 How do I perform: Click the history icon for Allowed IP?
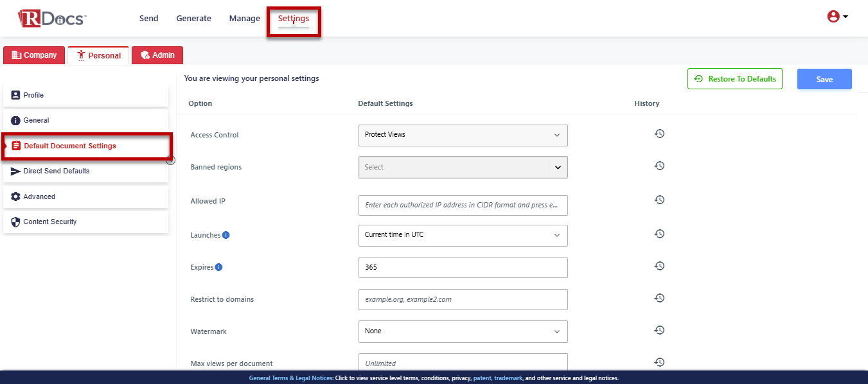659,200
